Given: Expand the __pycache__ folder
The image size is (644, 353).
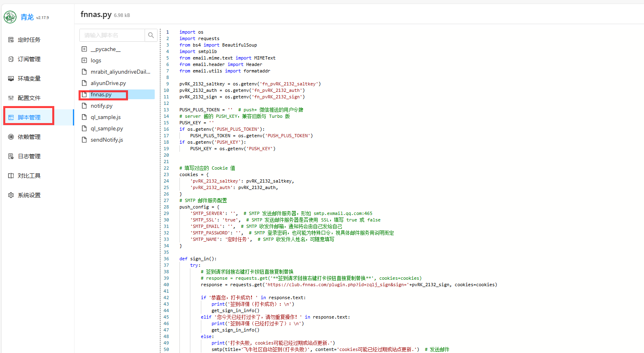Looking at the screenshot, I should [84, 49].
